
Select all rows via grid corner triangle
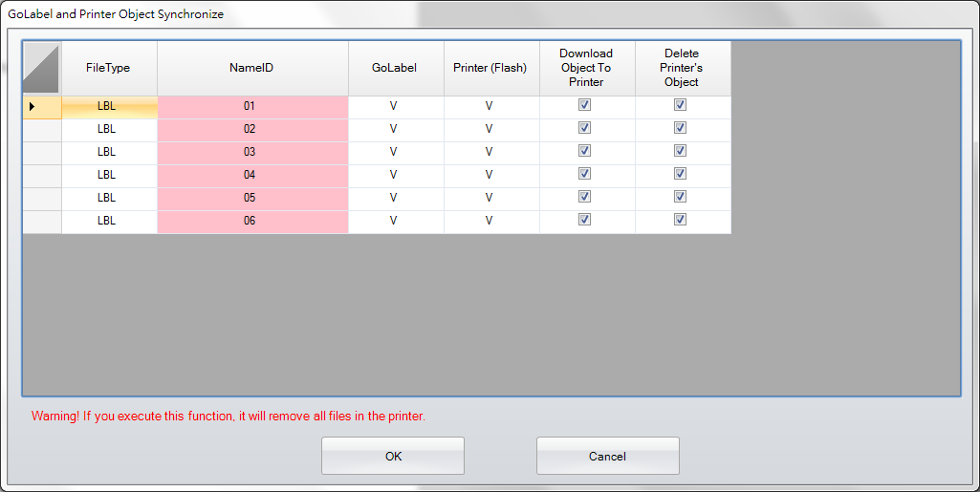42,68
